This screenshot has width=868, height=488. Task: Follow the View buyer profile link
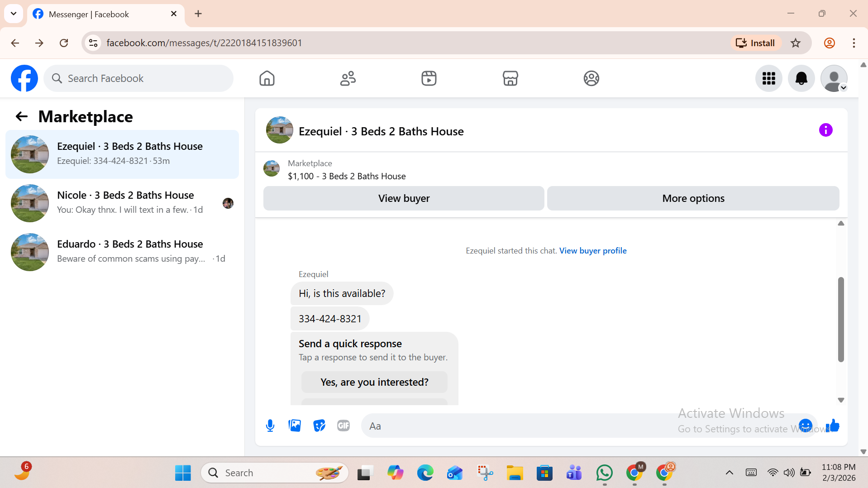coord(593,251)
